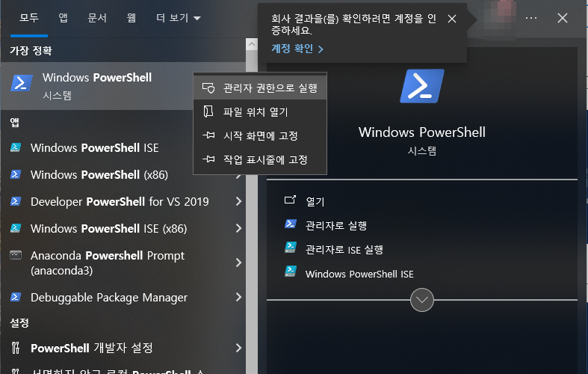
Task: Click the 관리자로 ISE 실행 icon
Action: point(291,248)
